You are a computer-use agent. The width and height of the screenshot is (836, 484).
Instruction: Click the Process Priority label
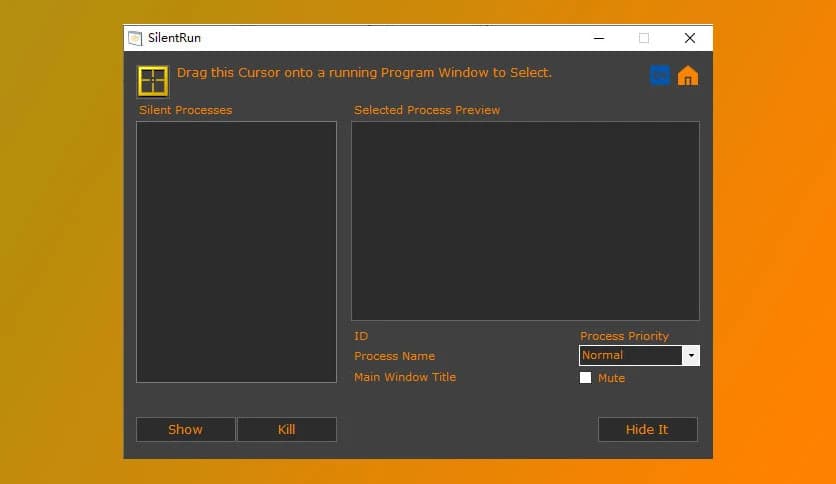(624, 336)
